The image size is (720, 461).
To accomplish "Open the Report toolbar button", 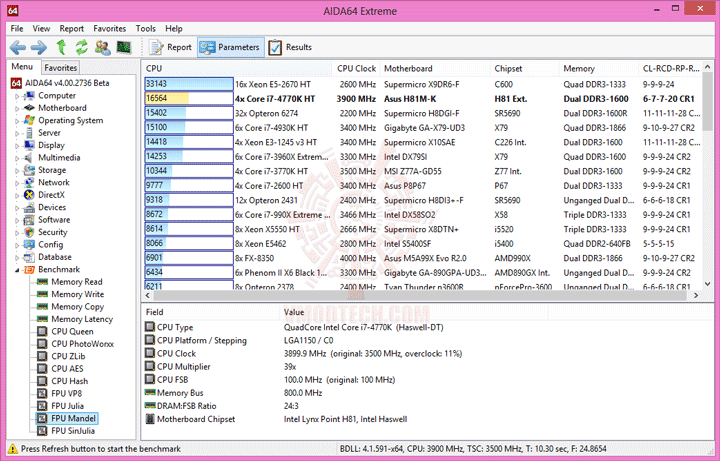I will coord(170,47).
